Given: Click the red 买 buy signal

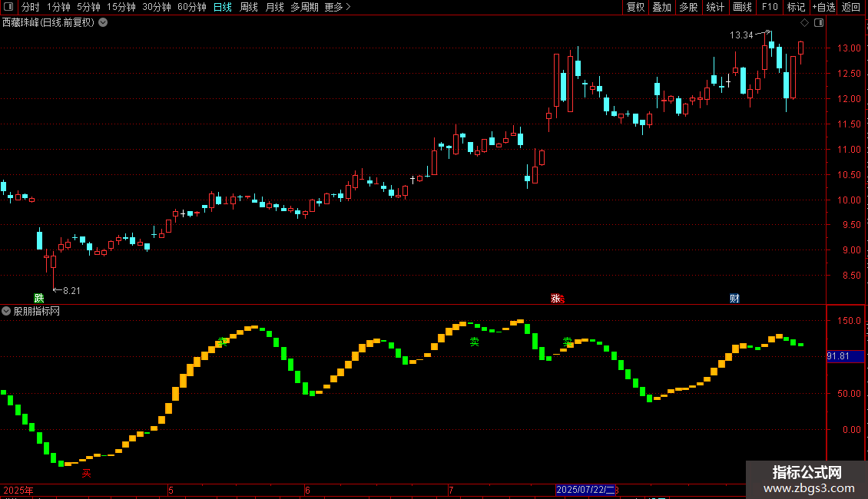Looking at the screenshot, I should point(86,473).
